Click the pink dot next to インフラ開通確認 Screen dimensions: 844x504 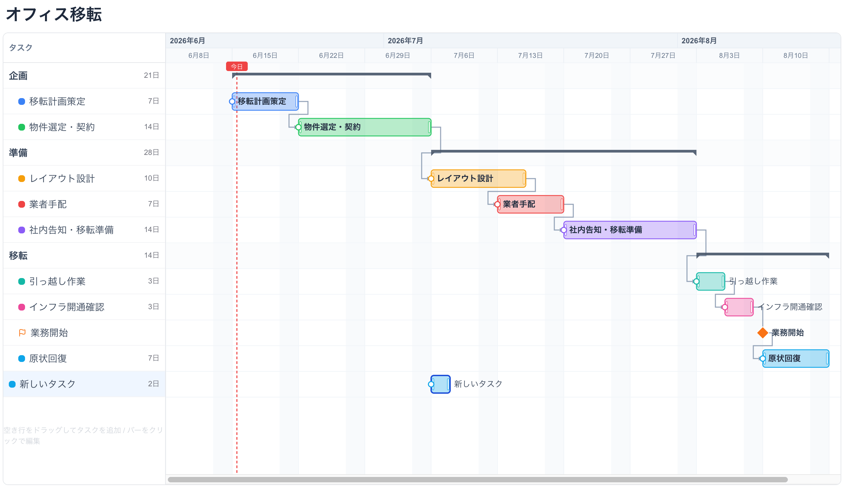(21, 307)
